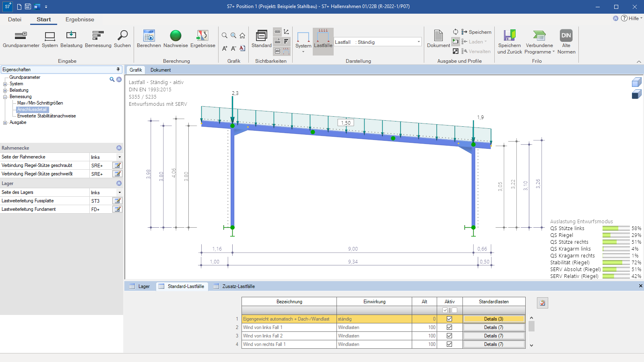
Task: Open the Zusatz-Lastfälle tab
Action: (234, 286)
